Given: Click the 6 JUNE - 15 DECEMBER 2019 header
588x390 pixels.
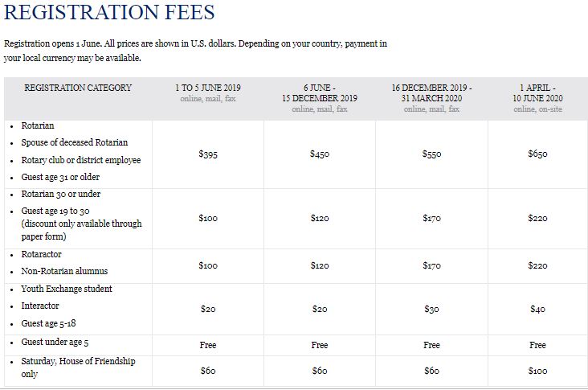Looking at the screenshot, I should (320, 92).
